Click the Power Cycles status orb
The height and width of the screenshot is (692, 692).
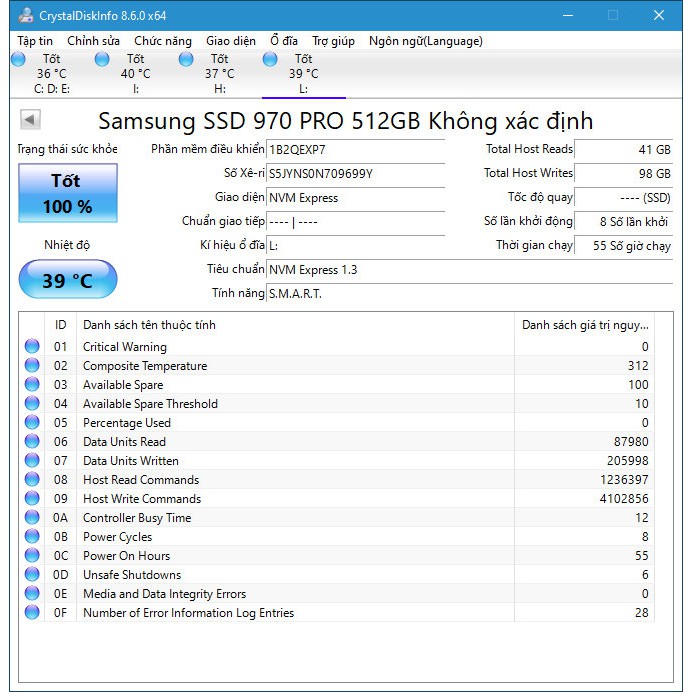pos(32,536)
